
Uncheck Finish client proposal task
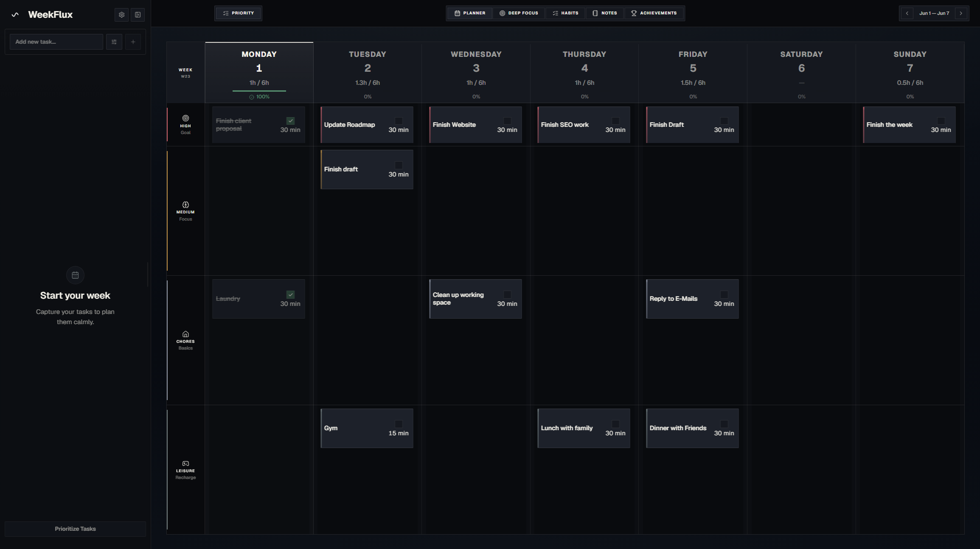(290, 121)
